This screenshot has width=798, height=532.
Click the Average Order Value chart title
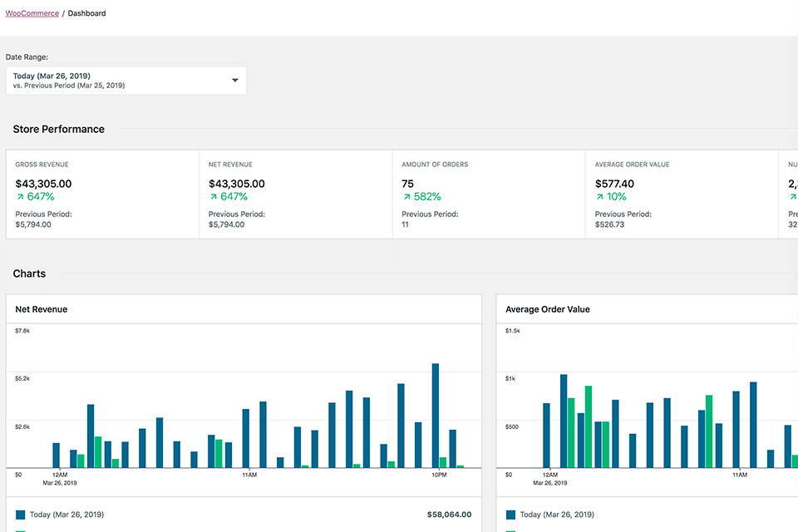point(547,309)
